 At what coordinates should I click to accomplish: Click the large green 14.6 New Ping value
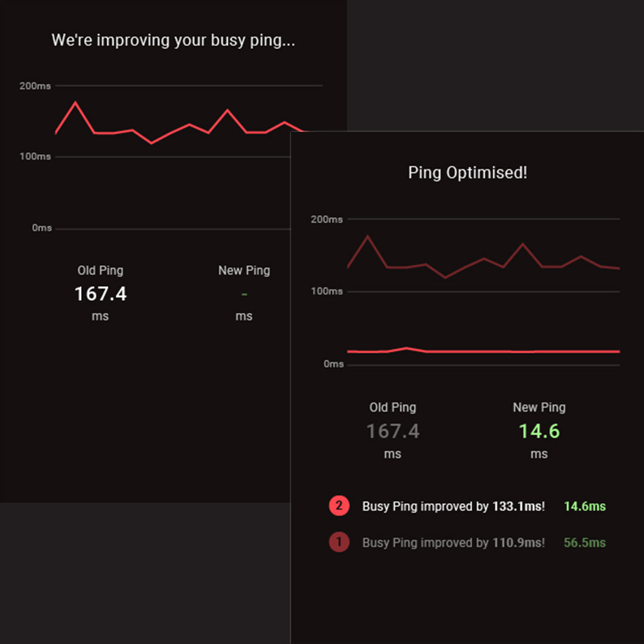pyautogui.click(x=539, y=431)
